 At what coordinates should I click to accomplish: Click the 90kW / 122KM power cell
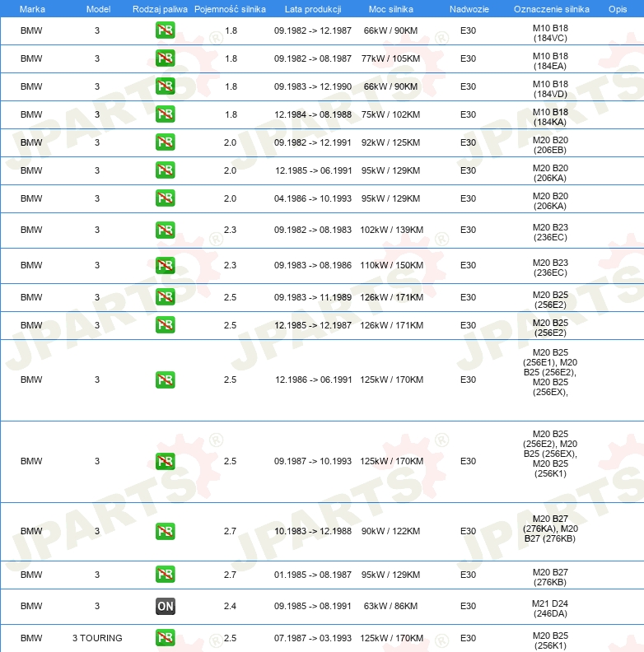390,531
